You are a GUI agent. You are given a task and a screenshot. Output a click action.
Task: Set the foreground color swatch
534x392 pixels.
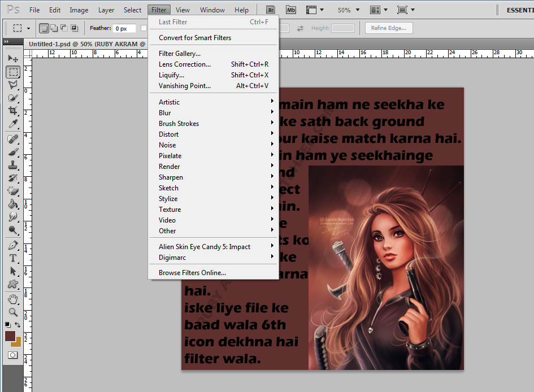point(10,336)
